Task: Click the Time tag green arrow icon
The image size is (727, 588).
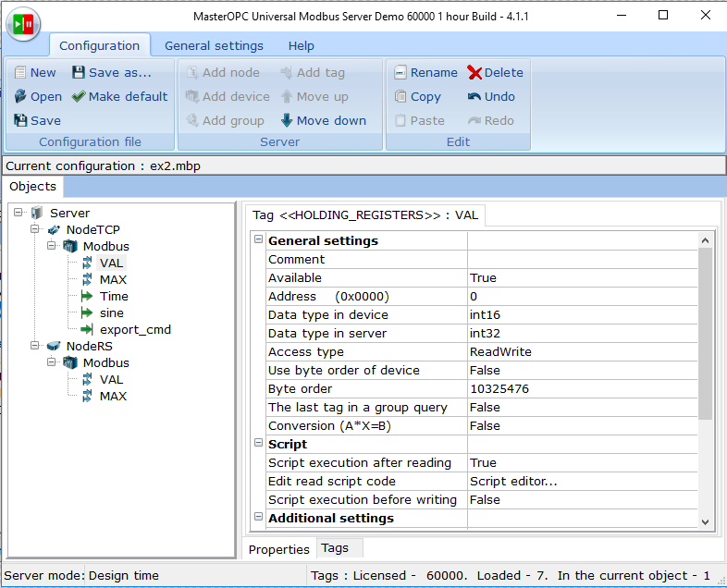Action: coord(87,296)
